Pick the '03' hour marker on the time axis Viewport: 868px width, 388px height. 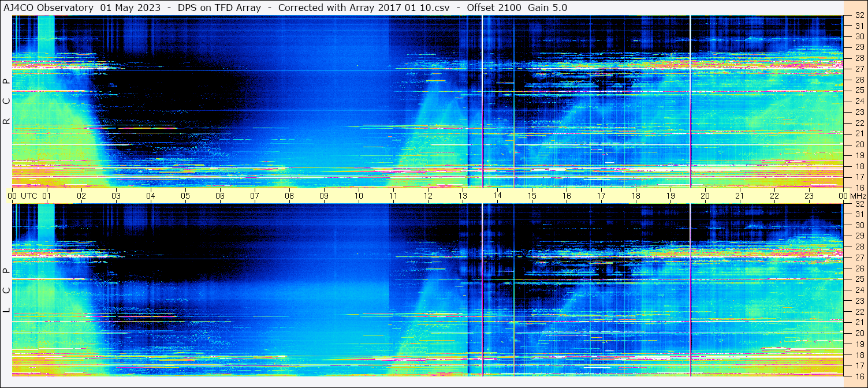(x=116, y=196)
